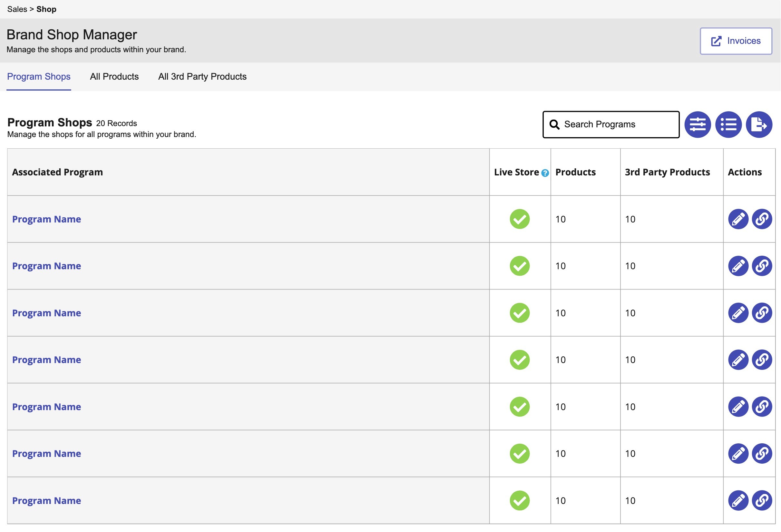Click link chain icon in fourth row
Screen dimensions: 781x532
[x=762, y=360]
